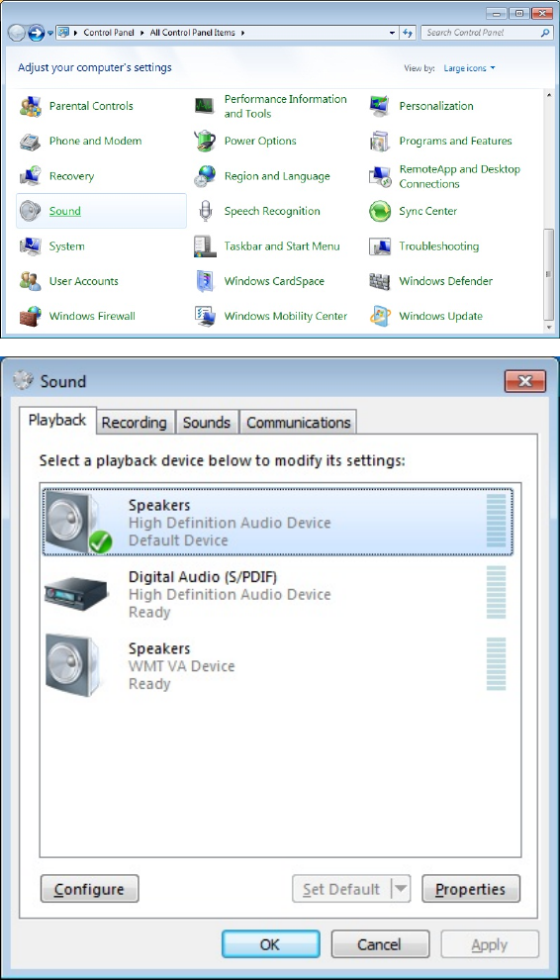Select the WMT VA Device speakers icon
Viewport: 560px width, 980px height.
point(72,665)
